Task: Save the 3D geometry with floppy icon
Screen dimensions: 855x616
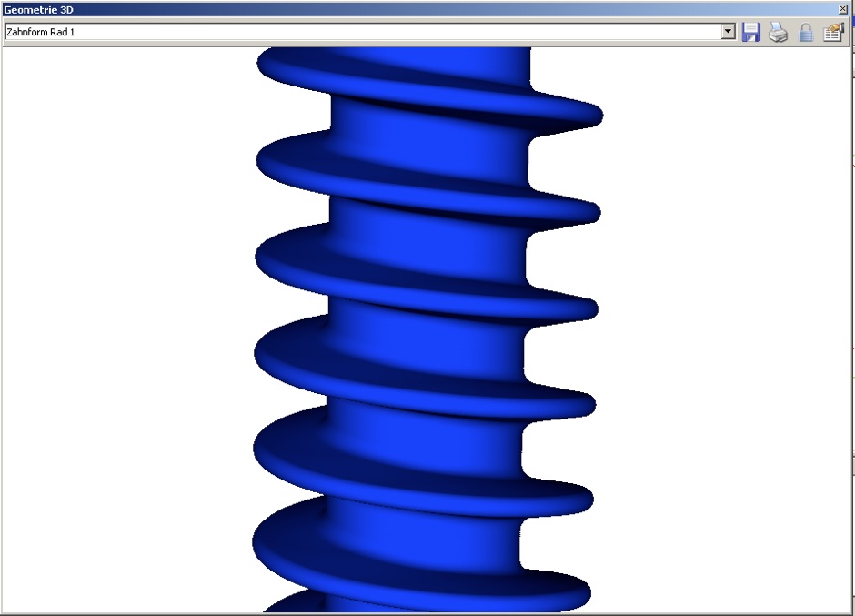Action: click(x=750, y=32)
